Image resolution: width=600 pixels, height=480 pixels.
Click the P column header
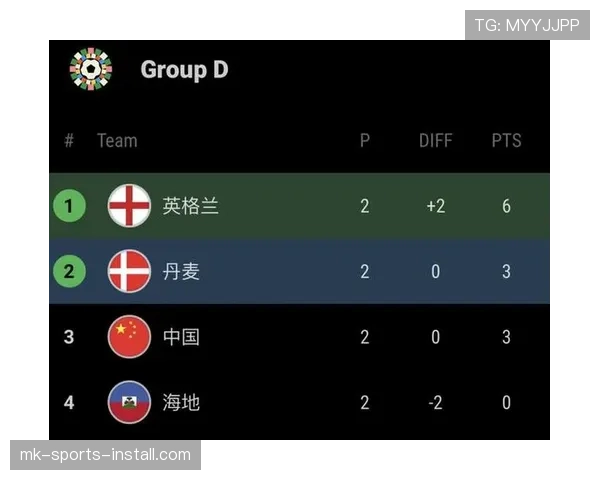[x=365, y=140]
